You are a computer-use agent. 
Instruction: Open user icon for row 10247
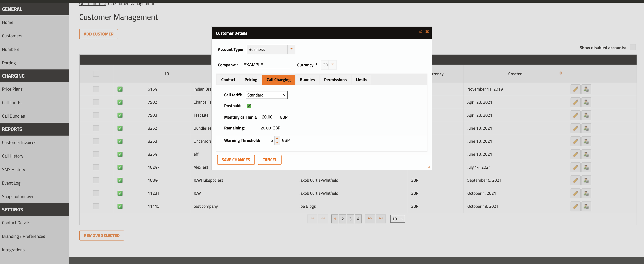[586, 167]
